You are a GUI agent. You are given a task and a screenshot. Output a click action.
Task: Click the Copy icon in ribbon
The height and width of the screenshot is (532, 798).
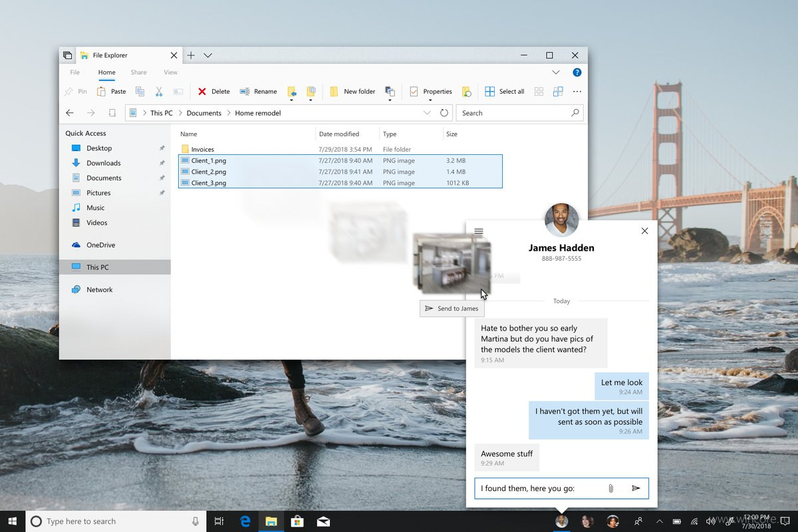140,92
